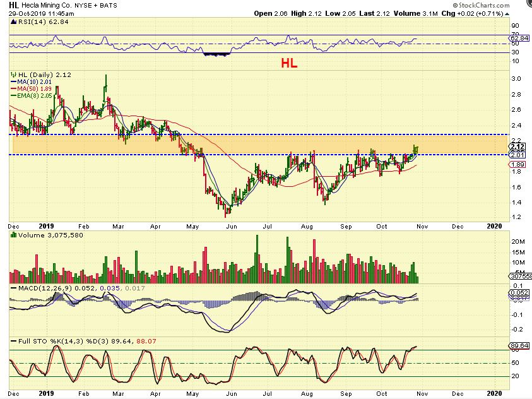Click the 2019 label on price chart axis

pos(47,226)
